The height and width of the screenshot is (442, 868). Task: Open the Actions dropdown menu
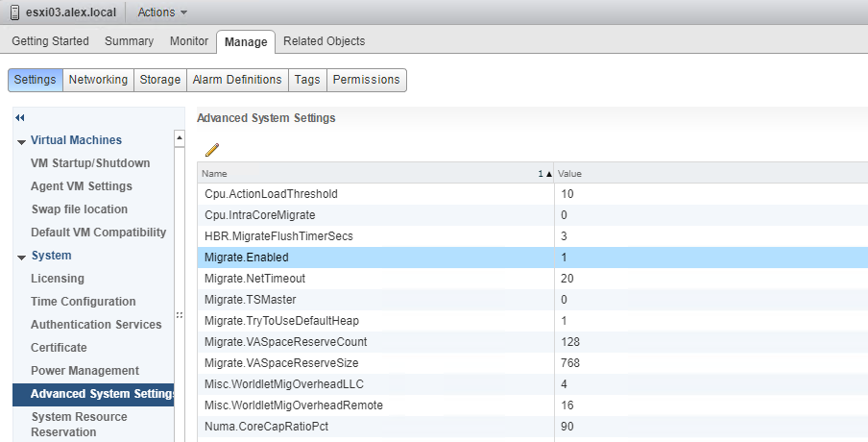click(162, 12)
